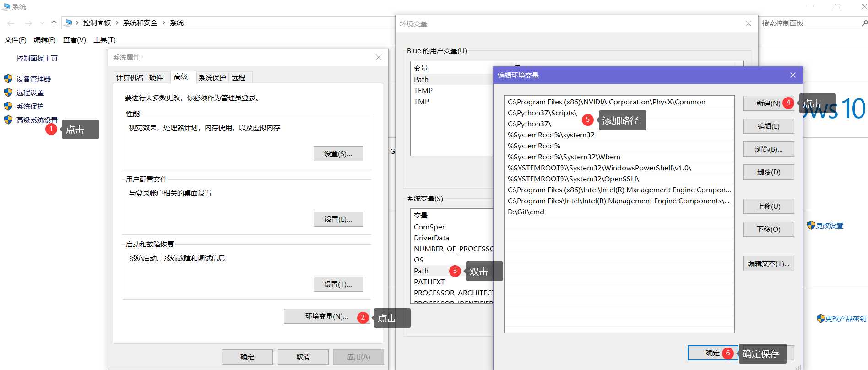
Task: Close the 系统属性 dialog
Action: click(x=379, y=57)
